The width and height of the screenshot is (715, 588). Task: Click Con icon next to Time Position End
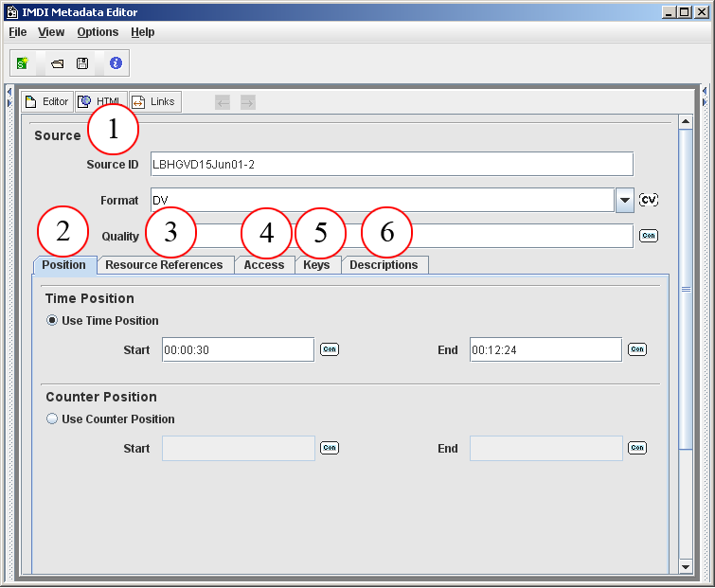(637, 349)
